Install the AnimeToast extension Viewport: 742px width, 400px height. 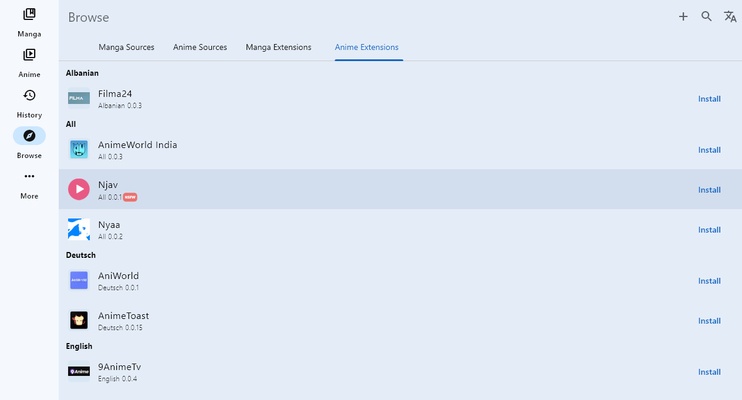click(709, 321)
